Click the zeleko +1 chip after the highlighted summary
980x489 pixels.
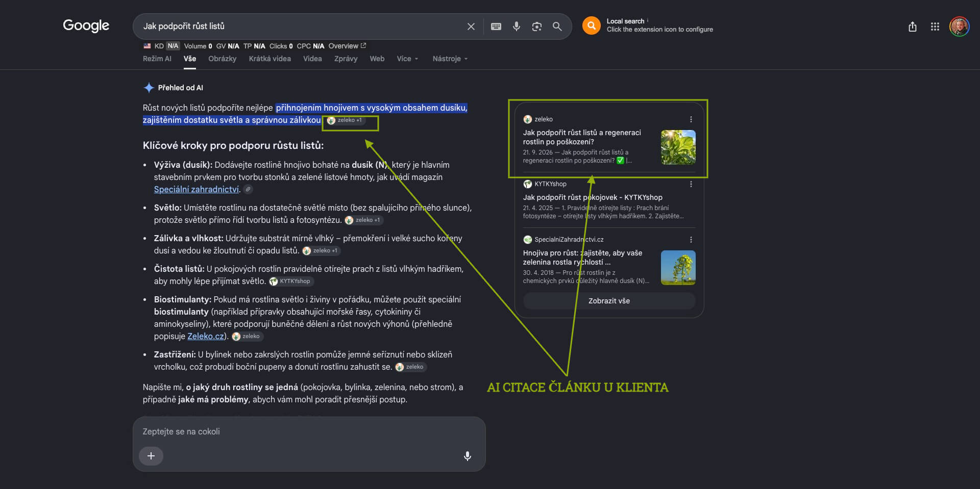click(x=346, y=120)
